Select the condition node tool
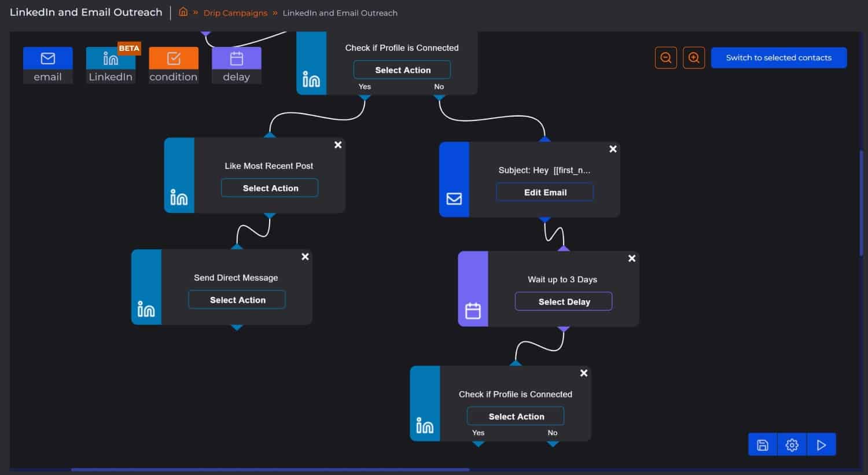Image resolution: width=868 pixels, height=475 pixels. click(174, 65)
